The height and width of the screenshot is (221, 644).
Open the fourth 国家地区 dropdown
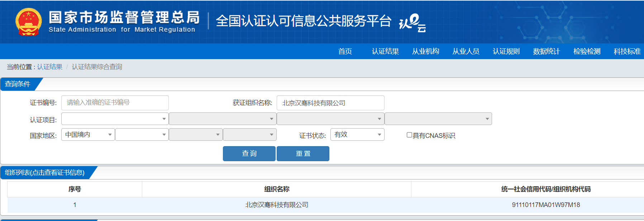coord(250,135)
